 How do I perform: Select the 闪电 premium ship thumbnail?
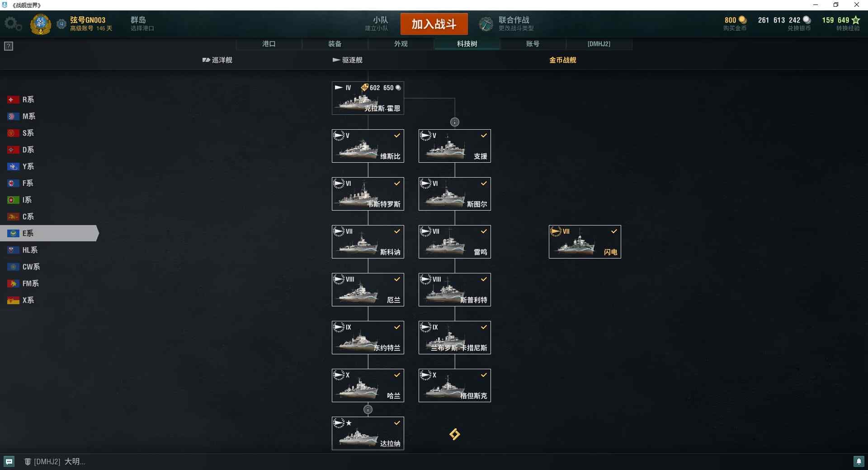[x=585, y=242]
